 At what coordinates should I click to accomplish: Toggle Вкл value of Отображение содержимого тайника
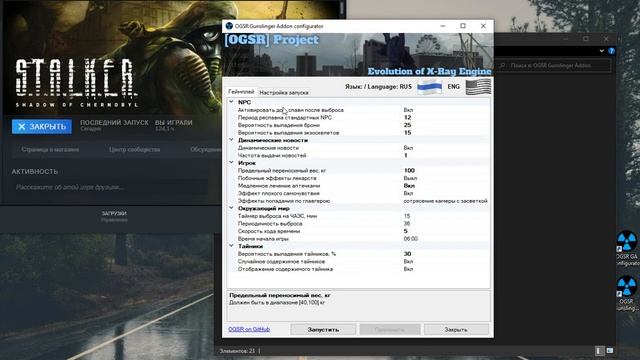tap(408, 269)
